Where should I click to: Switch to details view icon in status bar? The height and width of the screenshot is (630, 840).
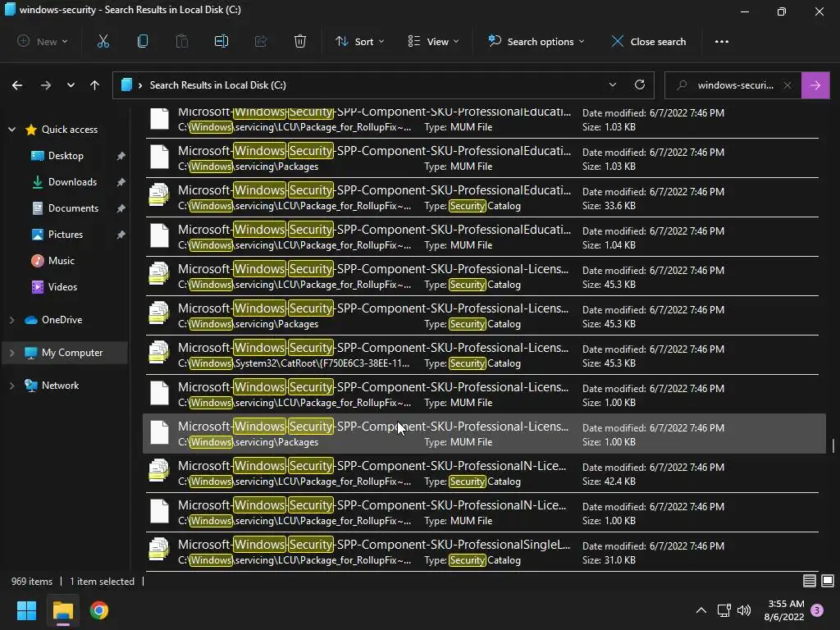[x=810, y=581]
